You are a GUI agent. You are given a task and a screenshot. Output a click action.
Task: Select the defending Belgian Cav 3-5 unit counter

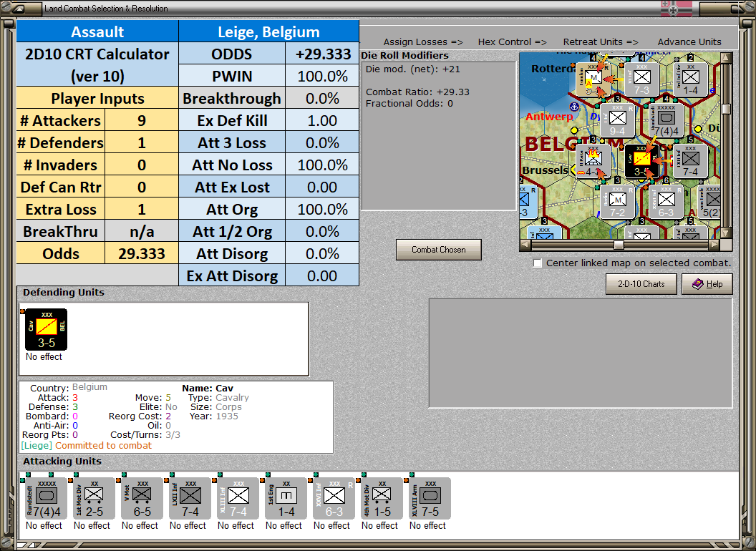47,330
